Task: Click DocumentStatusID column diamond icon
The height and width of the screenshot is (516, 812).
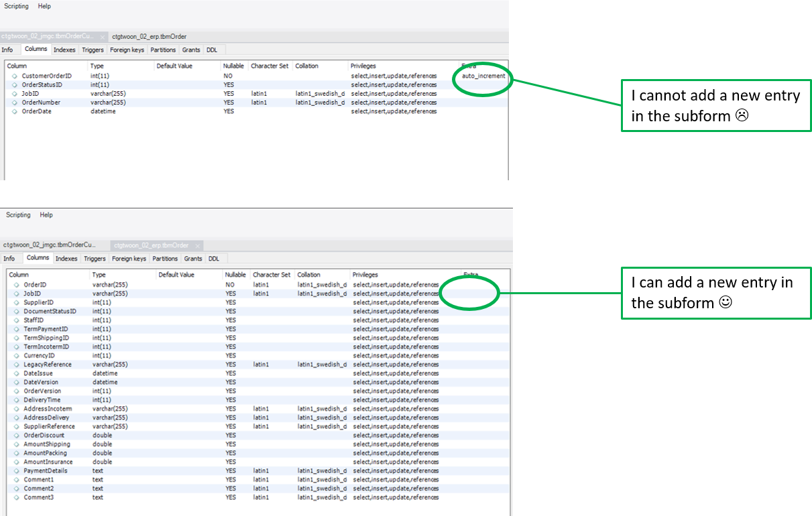Action: pyautogui.click(x=17, y=311)
